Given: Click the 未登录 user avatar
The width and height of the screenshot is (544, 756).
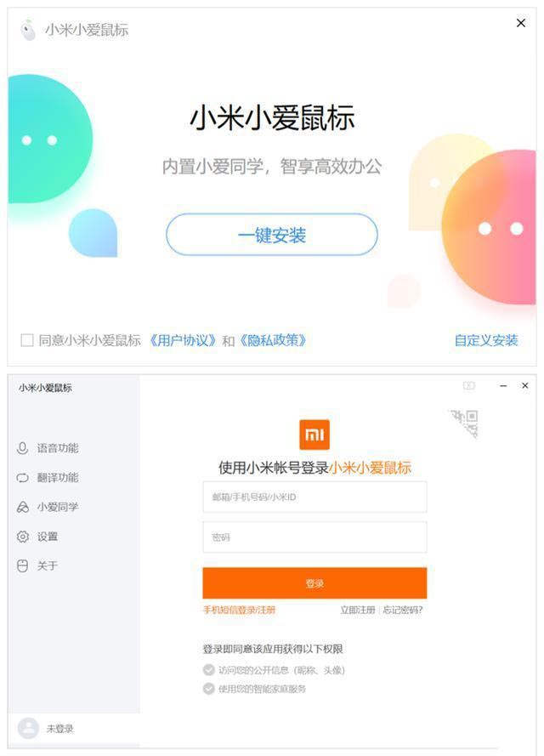Looking at the screenshot, I should coord(29,729).
